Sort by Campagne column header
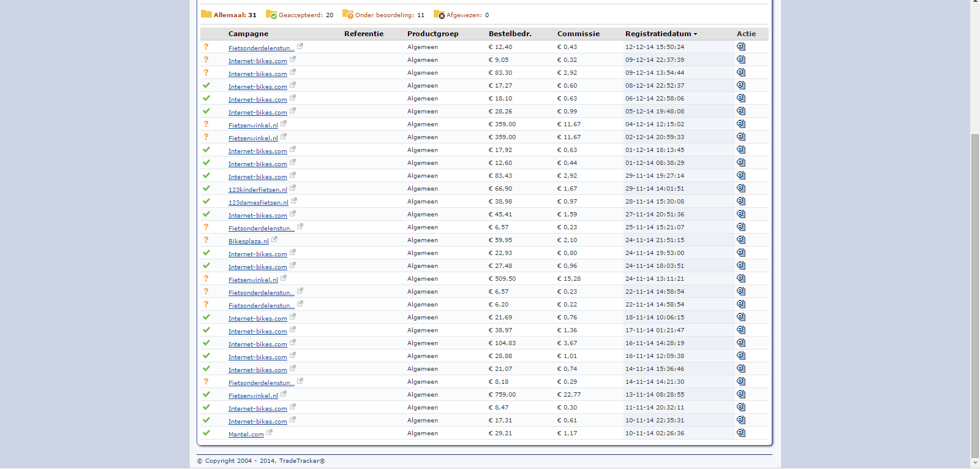 coord(248,34)
